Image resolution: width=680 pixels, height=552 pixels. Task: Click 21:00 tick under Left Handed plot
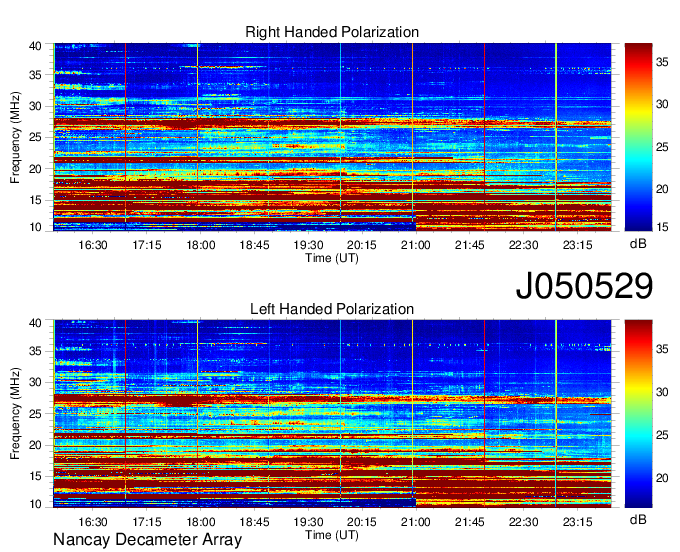point(416,522)
